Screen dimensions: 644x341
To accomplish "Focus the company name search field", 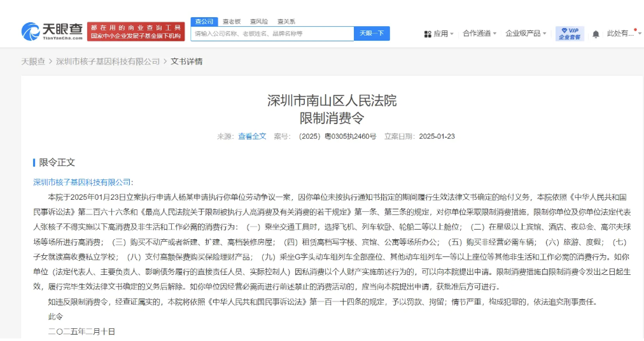I will click(x=272, y=34).
